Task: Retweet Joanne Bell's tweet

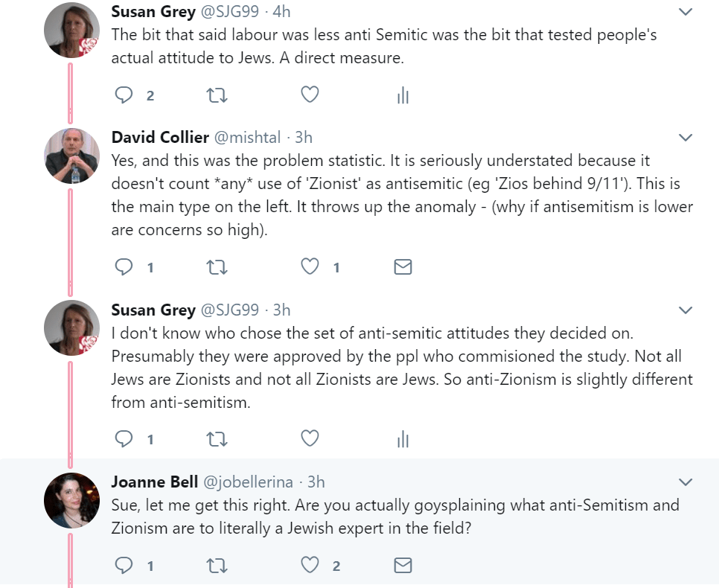Action: pyautogui.click(x=217, y=566)
